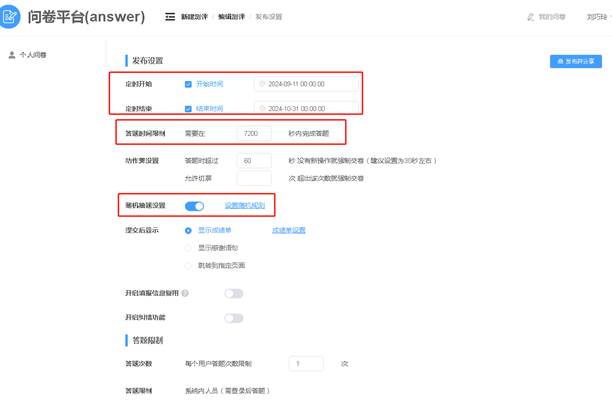Click the edit icon beside 我的问卷
The width and height of the screenshot is (612, 406).
530,17
